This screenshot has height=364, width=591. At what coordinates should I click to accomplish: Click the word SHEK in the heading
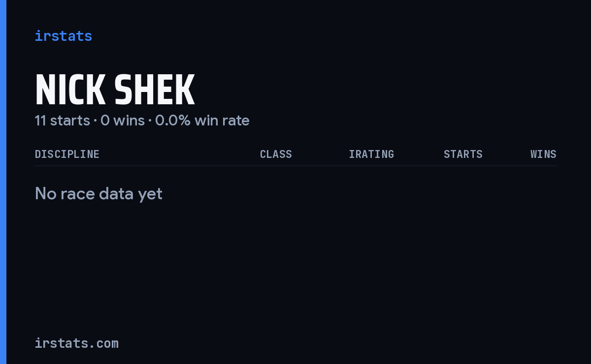[155, 90]
